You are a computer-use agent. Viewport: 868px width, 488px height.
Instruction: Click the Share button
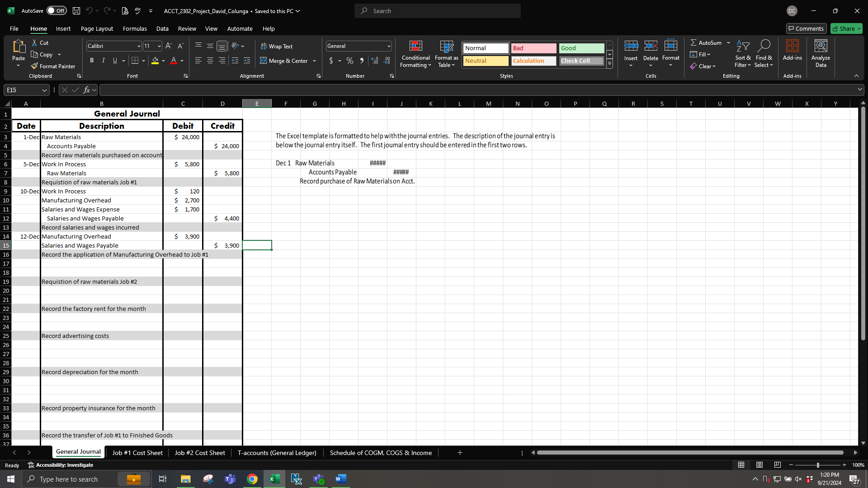(x=846, y=28)
